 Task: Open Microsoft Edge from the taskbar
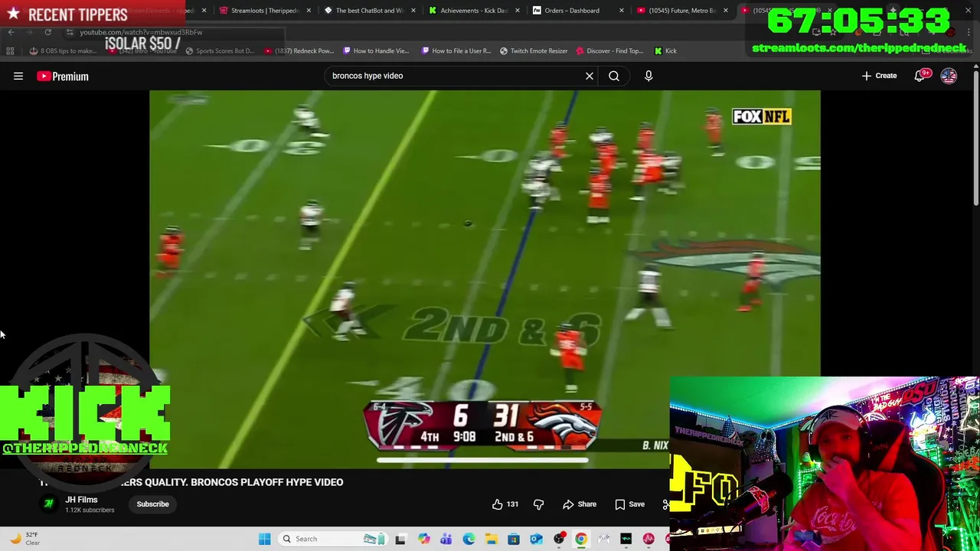[469, 539]
